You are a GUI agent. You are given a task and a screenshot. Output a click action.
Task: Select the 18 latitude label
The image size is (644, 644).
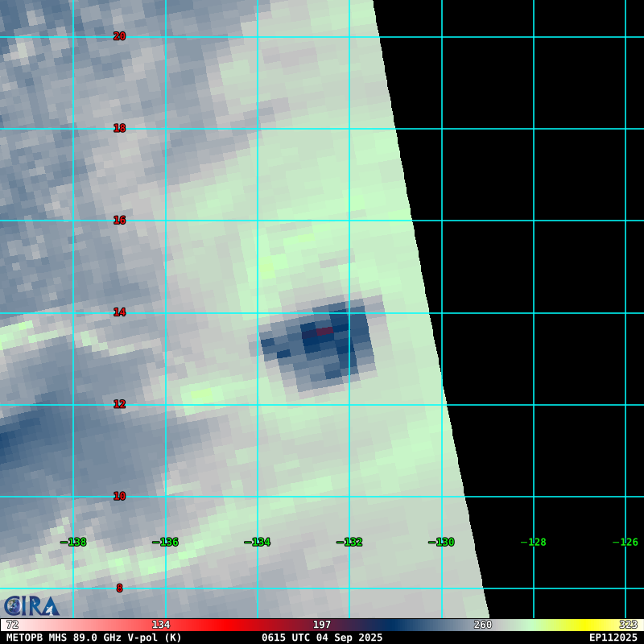coord(119,128)
